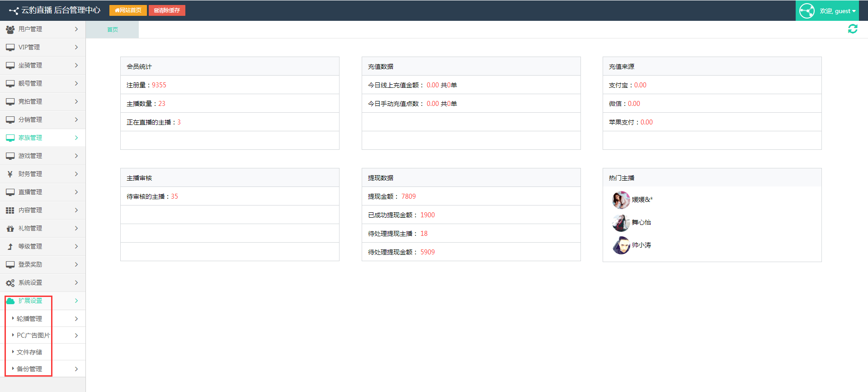Expand 坐骑管理 using its chevron
Screen dimensions: 868x392
click(76, 65)
